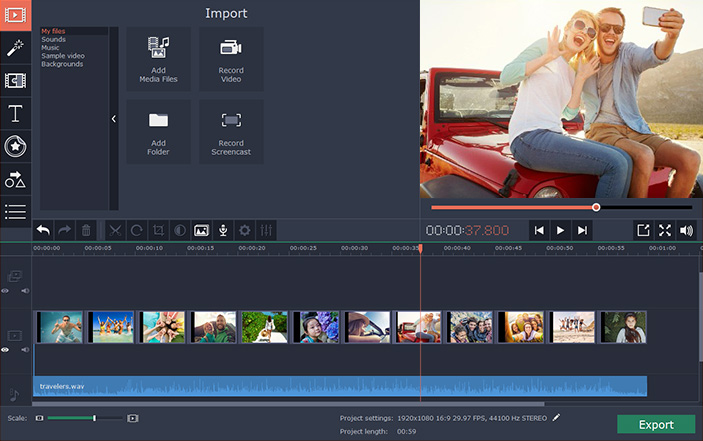Open the Titles text tool
Image resolution: width=703 pixels, height=441 pixels.
point(15,113)
